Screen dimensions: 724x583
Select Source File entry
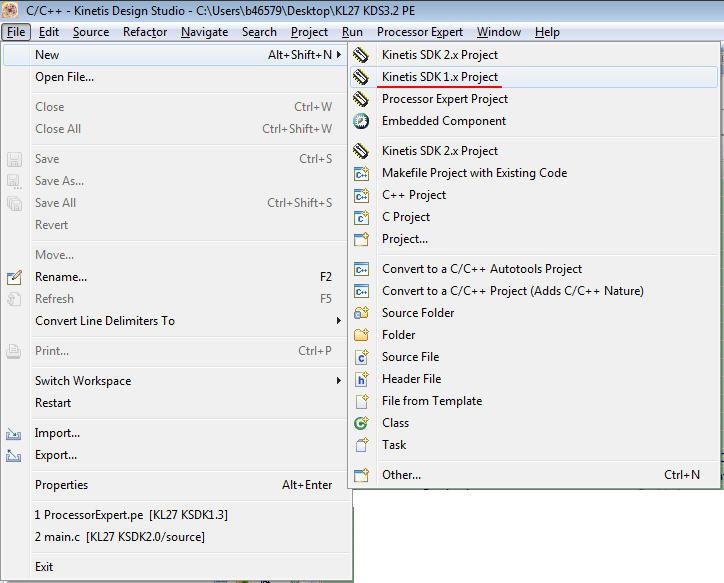[x=534, y=357]
